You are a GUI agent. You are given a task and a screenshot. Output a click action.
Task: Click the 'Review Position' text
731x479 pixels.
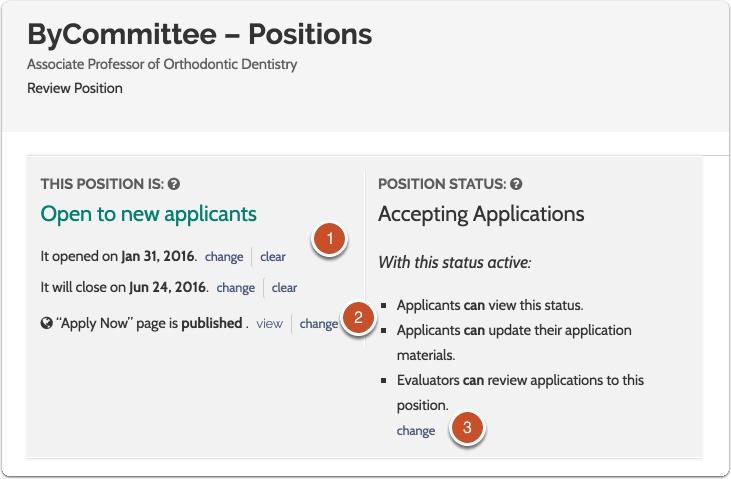75,88
